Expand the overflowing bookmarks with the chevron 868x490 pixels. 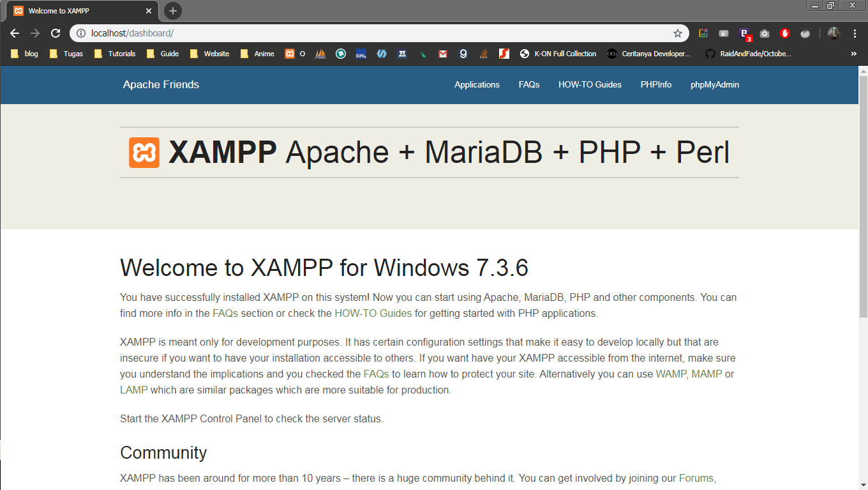[853, 54]
